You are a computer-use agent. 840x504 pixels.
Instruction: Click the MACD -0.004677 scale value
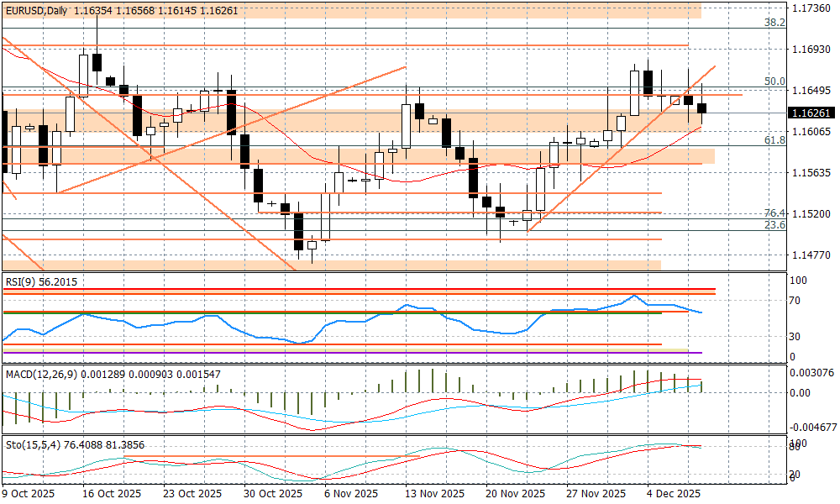coord(814,427)
